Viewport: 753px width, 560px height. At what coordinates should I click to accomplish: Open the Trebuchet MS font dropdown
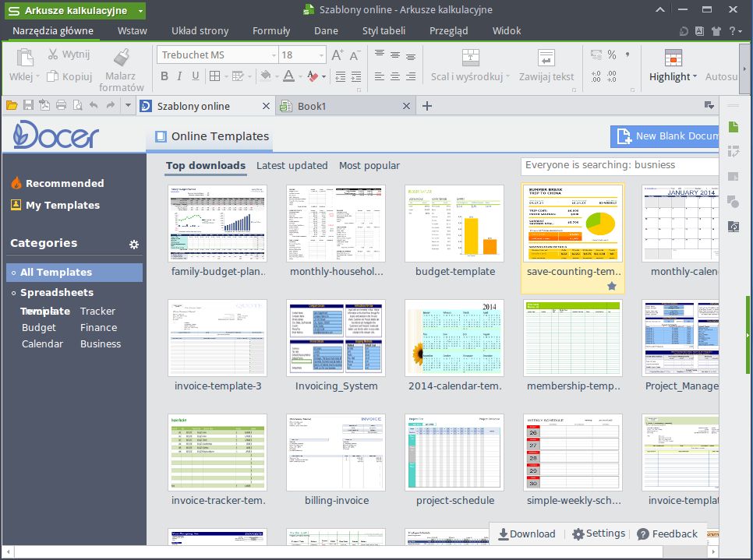pyautogui.click(x=274, y=55)
